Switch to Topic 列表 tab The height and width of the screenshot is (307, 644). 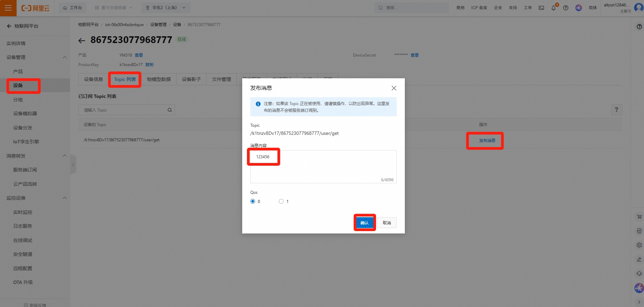coord(125,79)
